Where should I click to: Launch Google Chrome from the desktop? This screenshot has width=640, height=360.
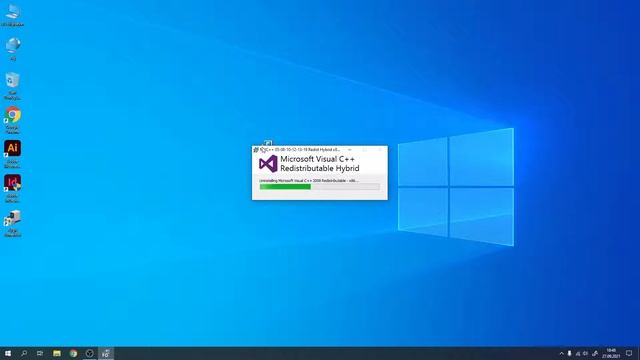coord(13,120)
